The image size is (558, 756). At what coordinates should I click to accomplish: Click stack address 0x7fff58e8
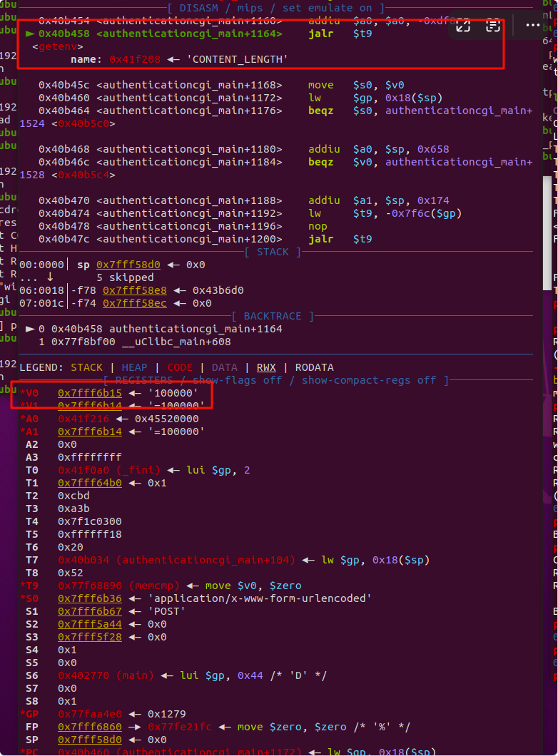(x=135, y=290)
